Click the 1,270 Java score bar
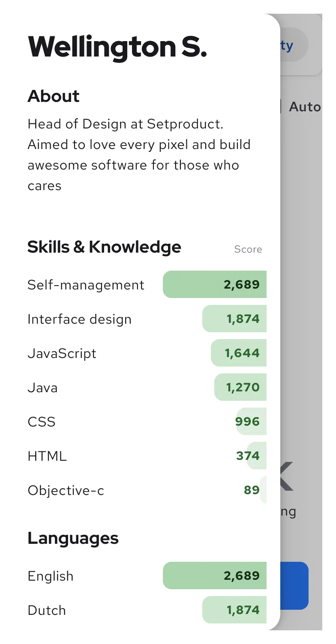Image resolution: width=336 pixels, height=644 pixels. 240,387
